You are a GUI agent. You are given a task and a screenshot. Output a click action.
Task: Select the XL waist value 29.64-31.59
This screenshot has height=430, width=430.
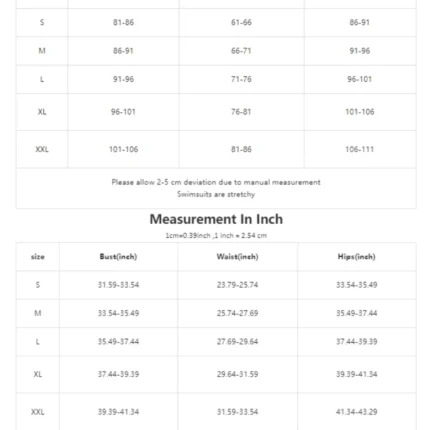point(237,374)
